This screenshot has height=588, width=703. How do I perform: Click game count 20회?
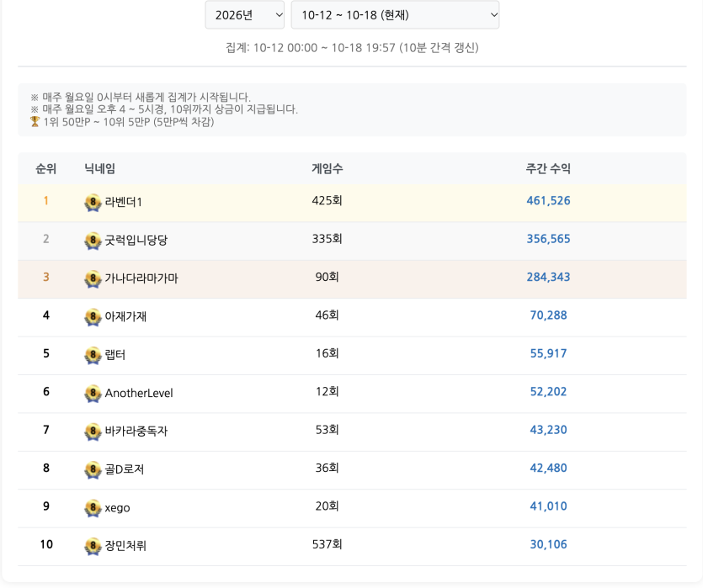click(x=328, y=506)
